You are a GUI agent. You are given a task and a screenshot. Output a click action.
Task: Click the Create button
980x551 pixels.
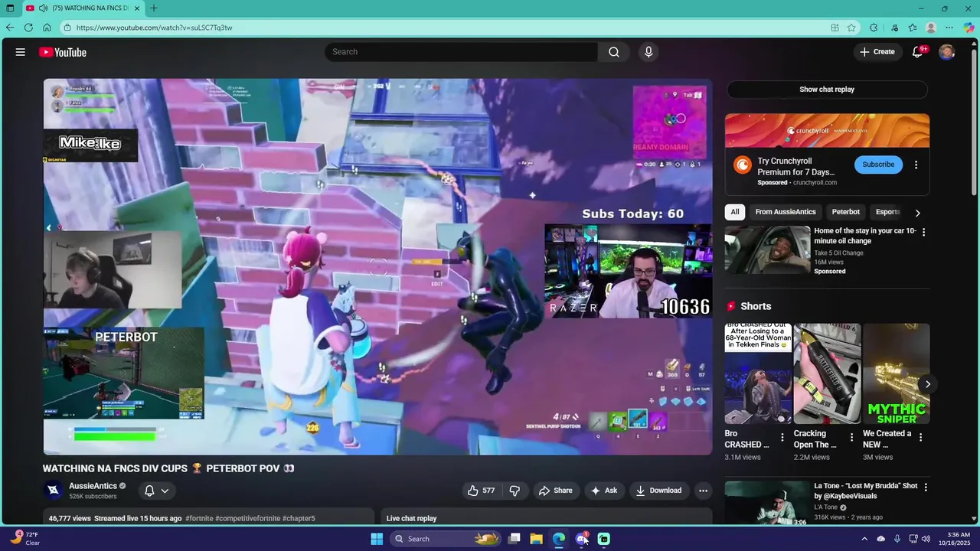877,52
